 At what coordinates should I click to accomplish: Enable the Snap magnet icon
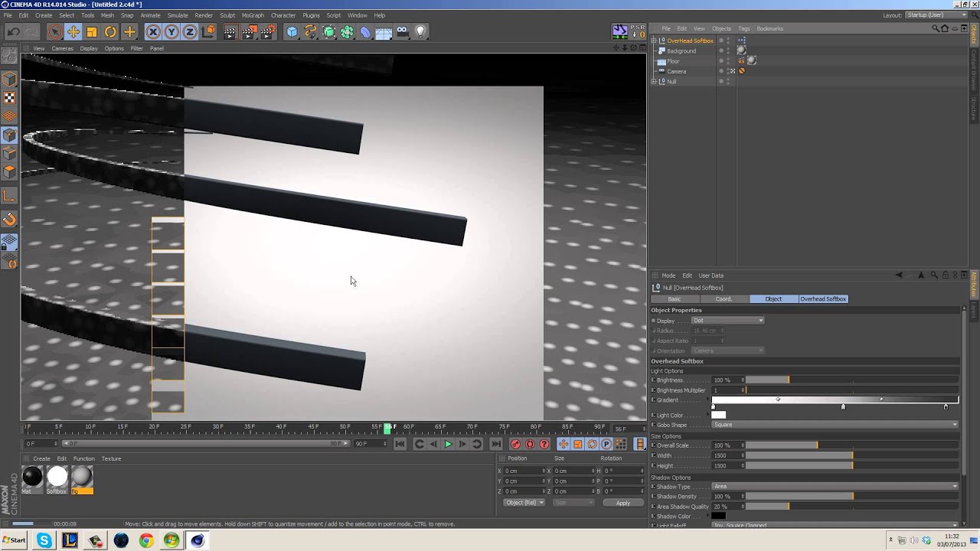coord(9,220)
